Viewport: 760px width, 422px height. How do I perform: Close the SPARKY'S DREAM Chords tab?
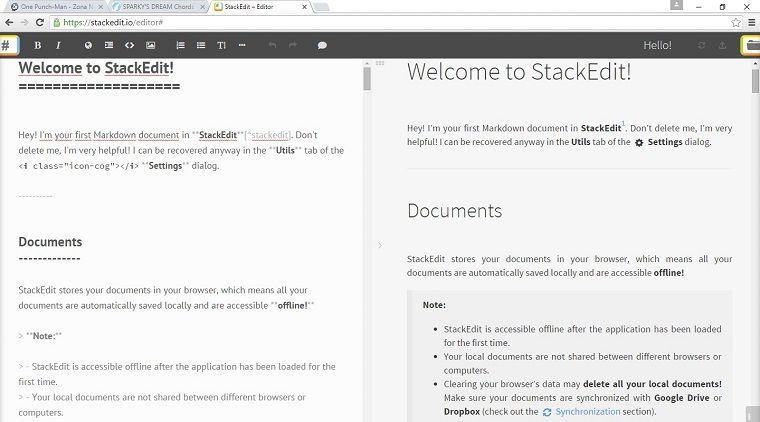[203, 7]
